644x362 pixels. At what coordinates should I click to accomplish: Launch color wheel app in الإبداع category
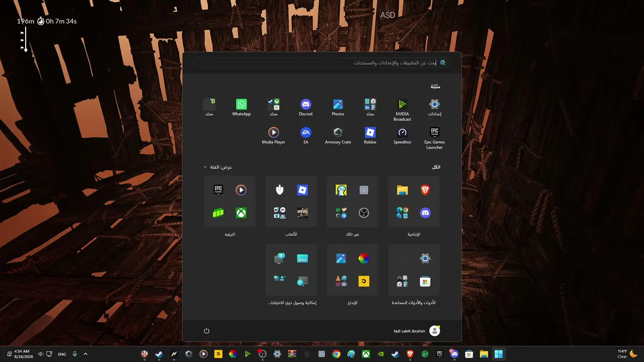tap(364, 258)
